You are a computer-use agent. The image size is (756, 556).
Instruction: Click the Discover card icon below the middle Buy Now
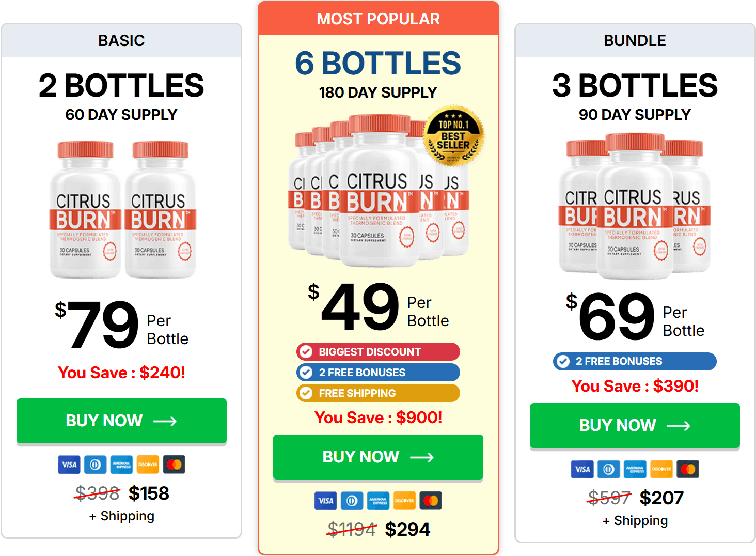(404, 501)
